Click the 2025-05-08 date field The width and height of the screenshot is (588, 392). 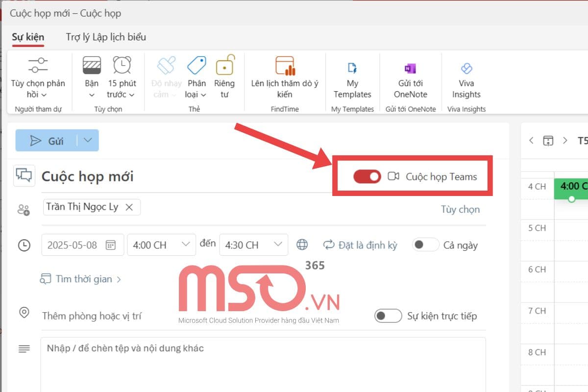pyautogui.click(x=83, y=245)
